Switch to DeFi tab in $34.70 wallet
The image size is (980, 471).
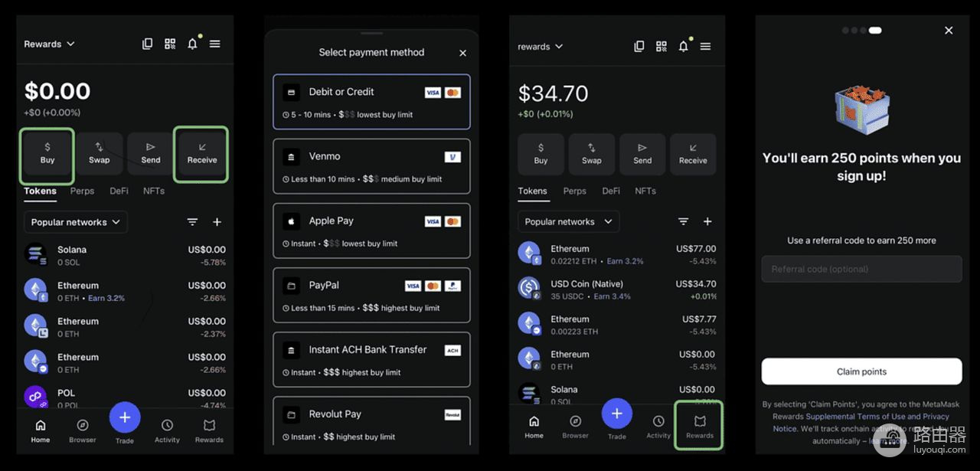point(611,191)
